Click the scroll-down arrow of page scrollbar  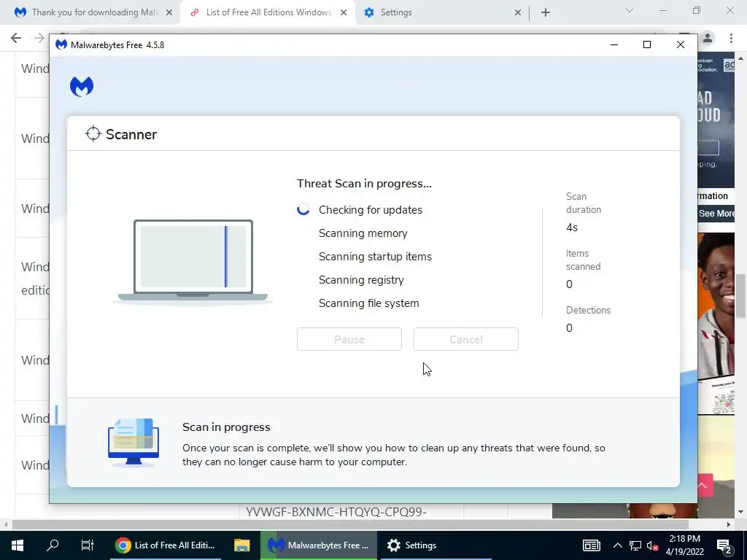click(740, 513)
